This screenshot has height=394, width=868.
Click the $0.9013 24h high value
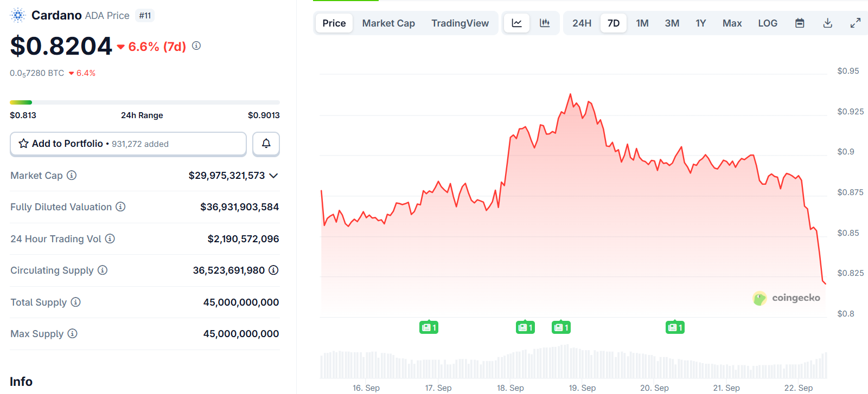click(x=264, y=115)
